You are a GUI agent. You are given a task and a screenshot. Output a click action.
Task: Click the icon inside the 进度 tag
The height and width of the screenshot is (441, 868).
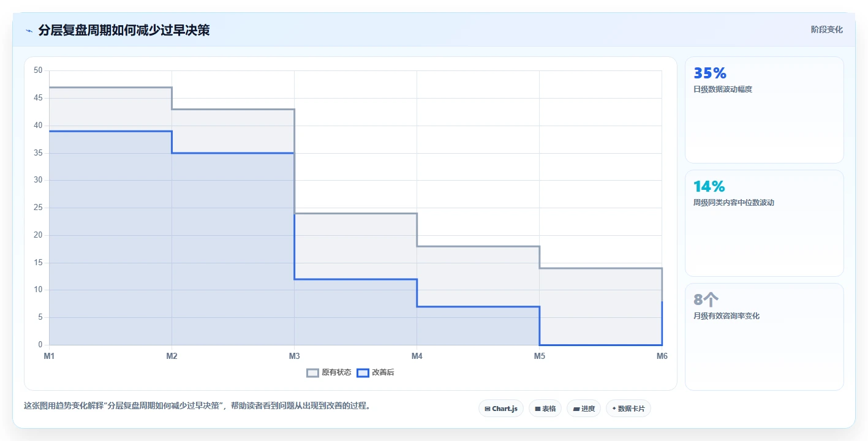pyautogui.click(x=576, y=409)
